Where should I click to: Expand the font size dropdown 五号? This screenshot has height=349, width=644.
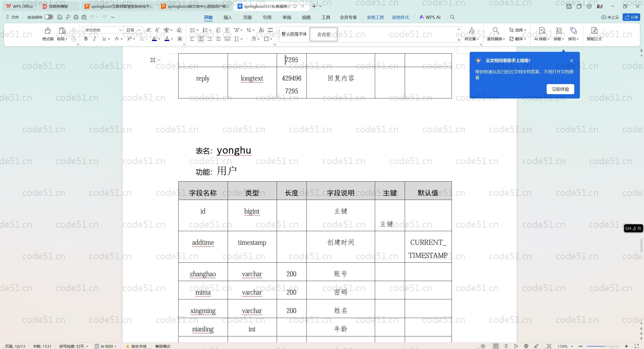point(139,30)
